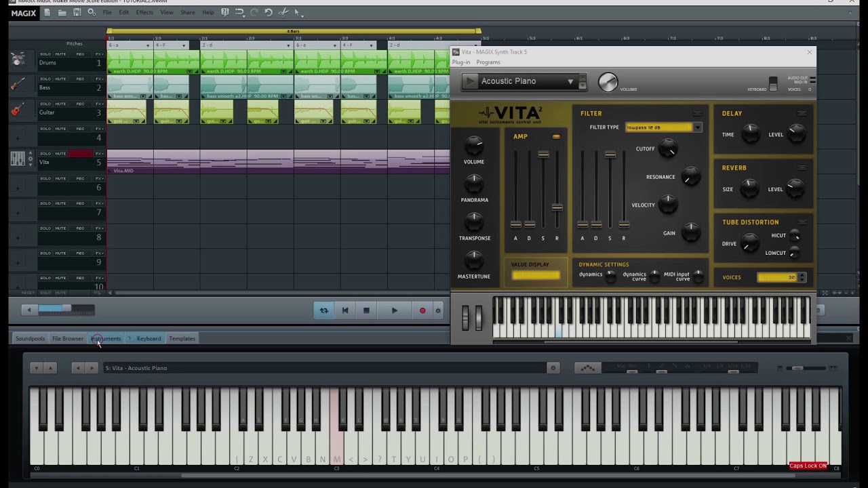Toggle the Tube Distortion section switch
Viewport: 868px width, 488px height.
point(802,222)
